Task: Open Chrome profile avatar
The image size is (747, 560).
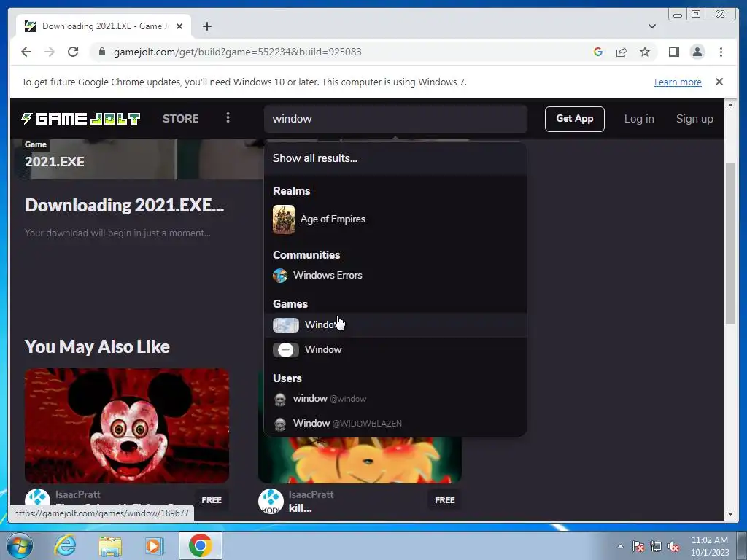Action: 697,52
